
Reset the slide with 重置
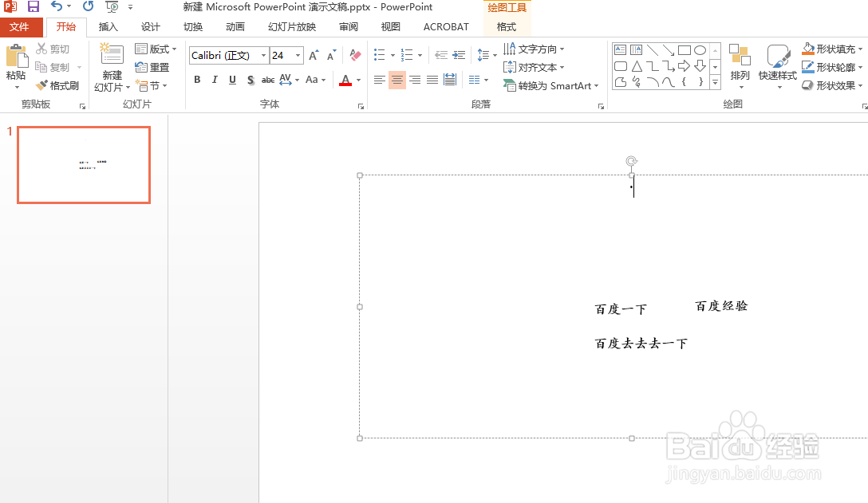click(152, 67)
